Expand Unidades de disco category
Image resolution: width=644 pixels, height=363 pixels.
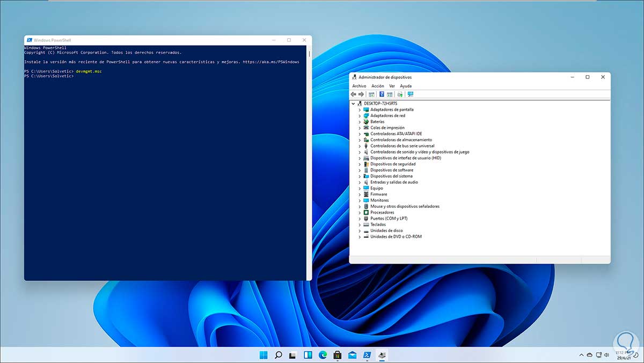pos(360,231)
